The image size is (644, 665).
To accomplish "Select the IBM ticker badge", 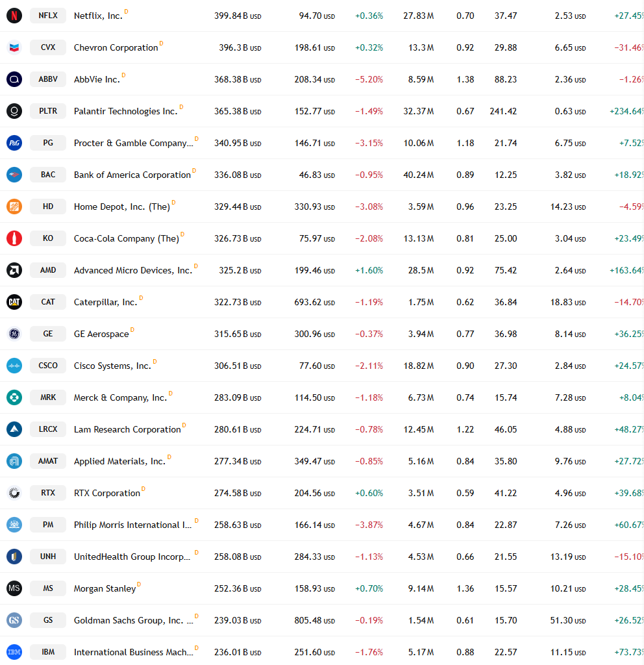I will 48,652.
